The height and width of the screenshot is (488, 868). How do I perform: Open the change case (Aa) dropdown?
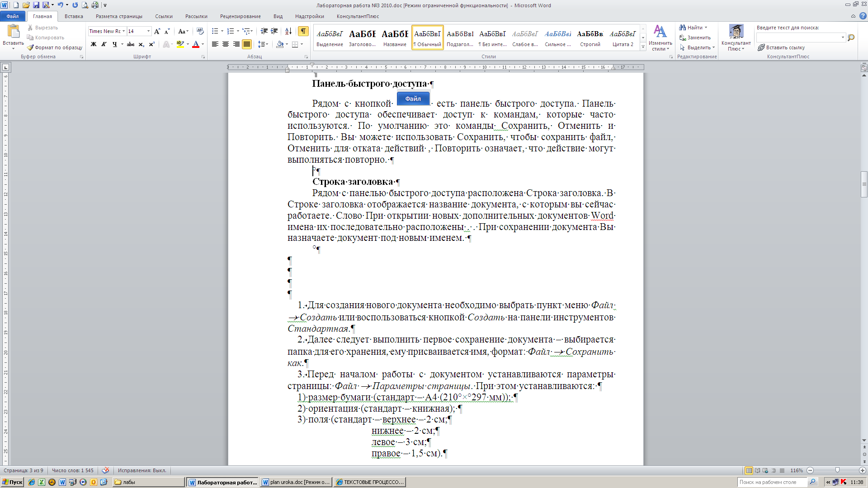coord(183,31)
